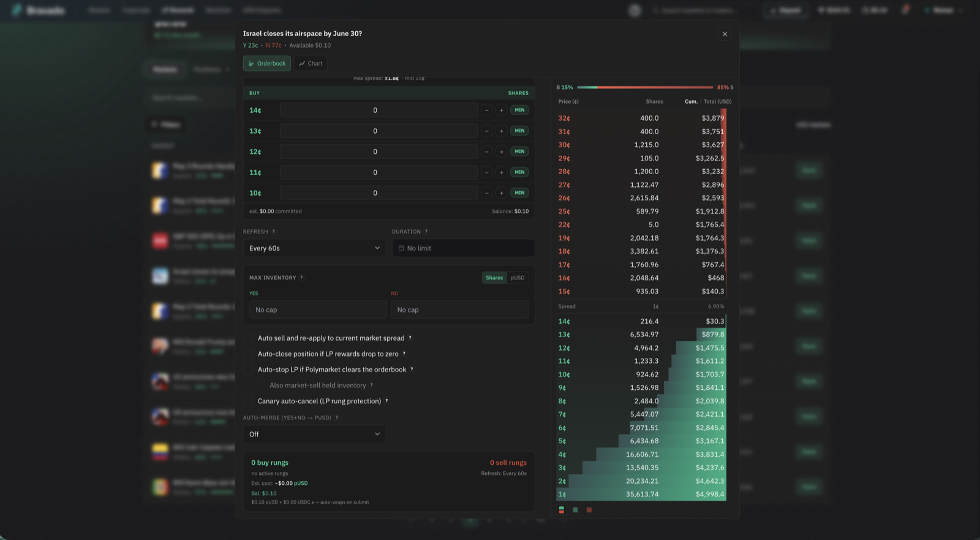
Task: Increase shares on the 13¢ buy rung
Action: (x=502, y=131)
